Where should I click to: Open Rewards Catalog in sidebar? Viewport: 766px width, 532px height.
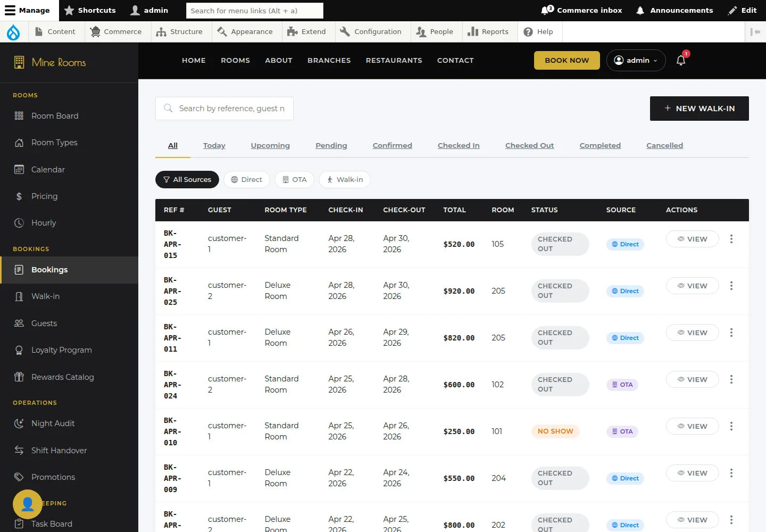click(x=69, y=377)
